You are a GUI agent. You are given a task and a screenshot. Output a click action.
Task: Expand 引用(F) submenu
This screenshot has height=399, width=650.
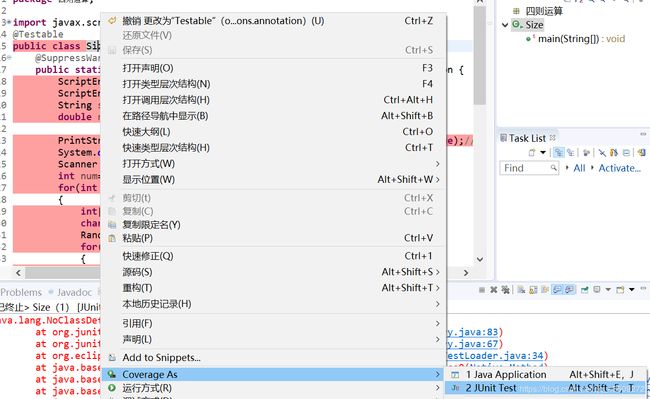274,323
